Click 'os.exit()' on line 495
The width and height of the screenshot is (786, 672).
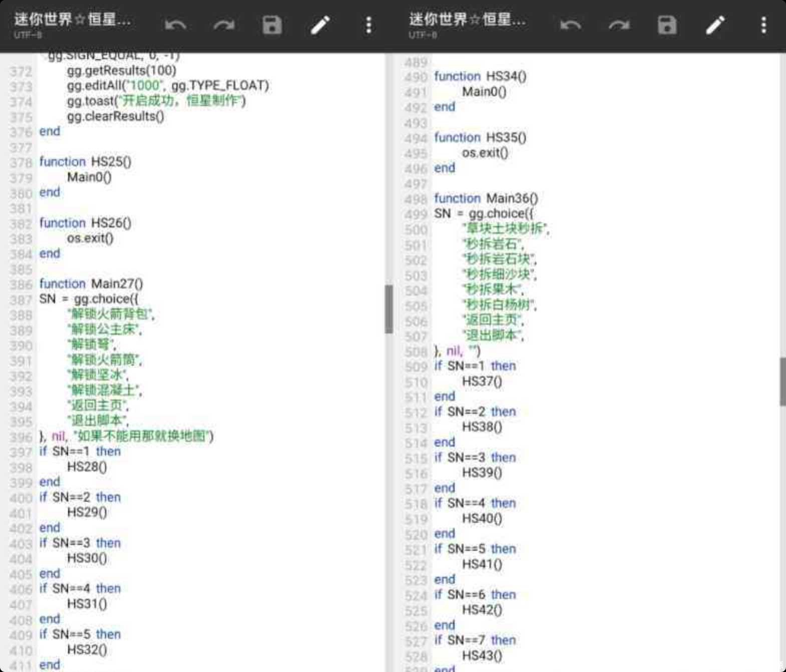pos(485,153)
